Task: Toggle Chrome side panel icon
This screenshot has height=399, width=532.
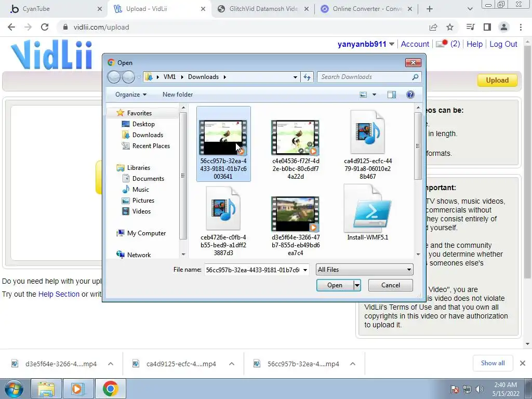Action: coord(487,27)
